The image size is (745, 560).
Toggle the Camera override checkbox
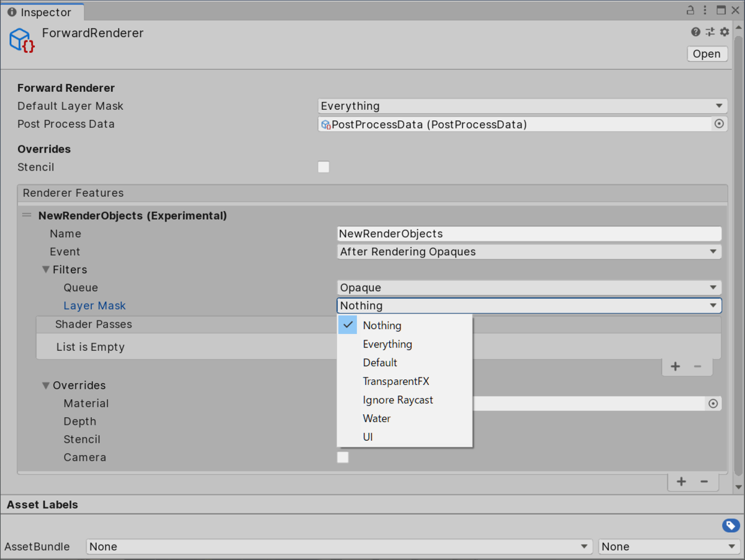[343, 458]
